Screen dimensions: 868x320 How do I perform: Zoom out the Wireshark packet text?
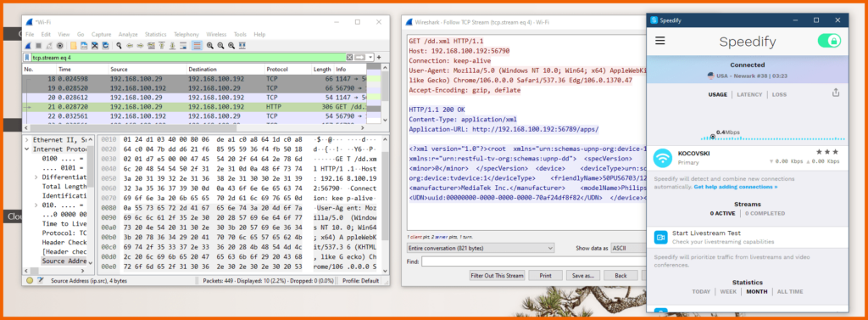coord(221,46)
